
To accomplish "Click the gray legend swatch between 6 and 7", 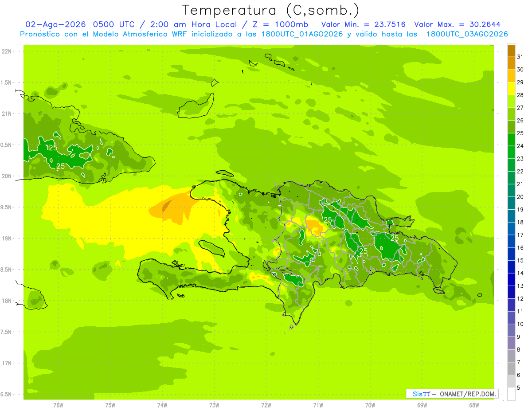I will [511, 368].
